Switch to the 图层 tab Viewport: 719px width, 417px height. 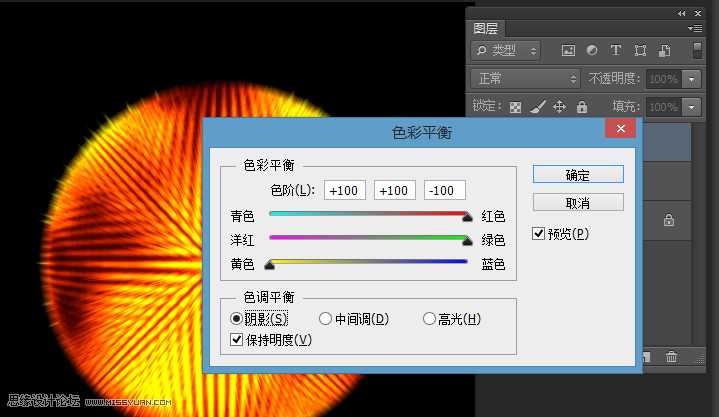486,28
